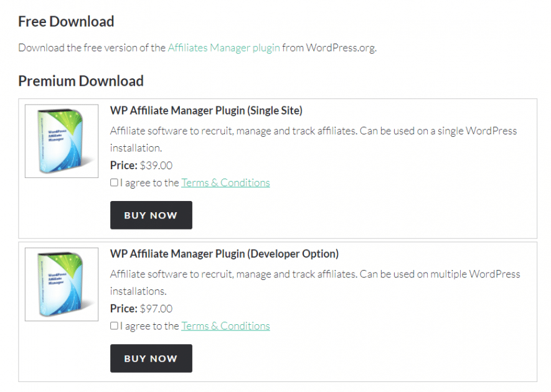Open Terms & Conditions link under $39.00 price

(225, 183)
